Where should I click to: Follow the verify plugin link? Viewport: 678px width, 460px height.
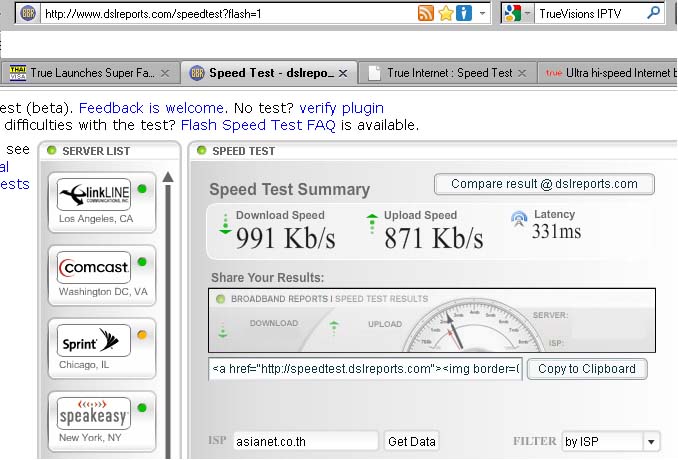point(341,108)
